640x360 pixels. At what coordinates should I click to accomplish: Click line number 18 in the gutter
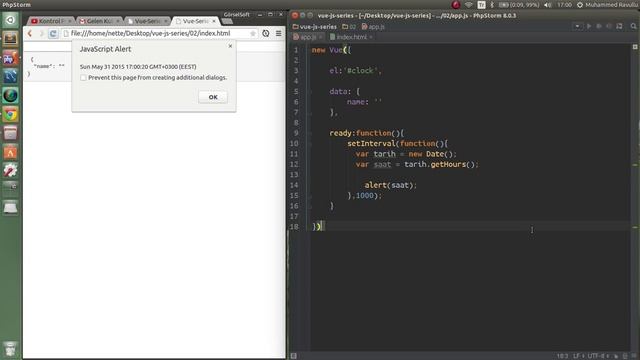click(294, 227)
